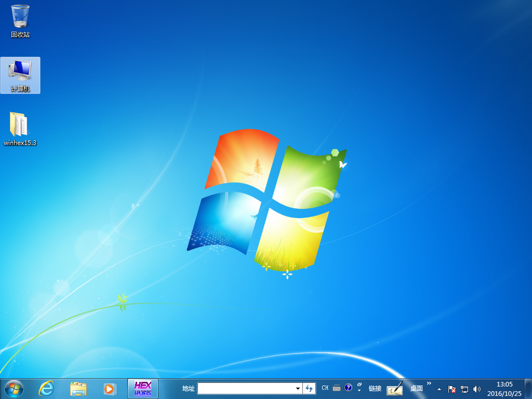Select the Recycle Bin desktop icon

(20, 21)
